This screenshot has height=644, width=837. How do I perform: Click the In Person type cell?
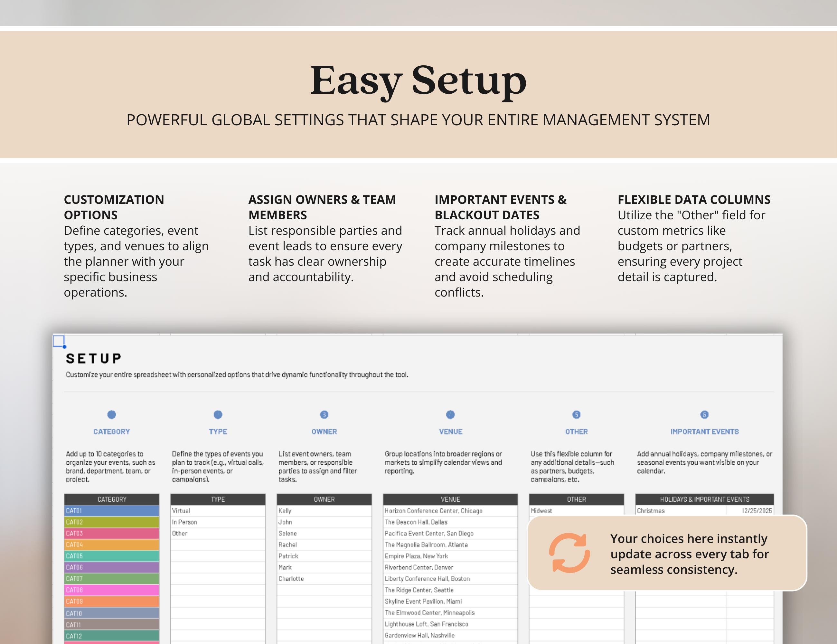pos(218,522)
